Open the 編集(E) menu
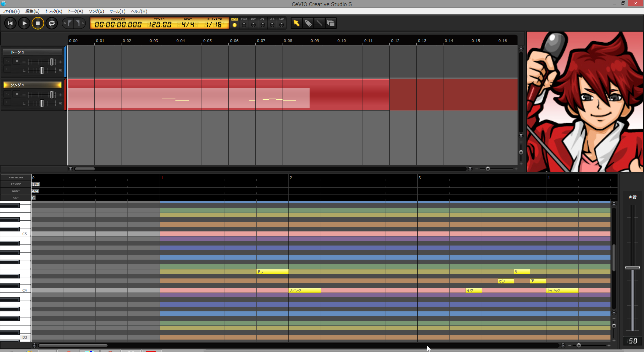Viewport: 644px width, 352px height. pyautogui.click(x=33, y=11)
